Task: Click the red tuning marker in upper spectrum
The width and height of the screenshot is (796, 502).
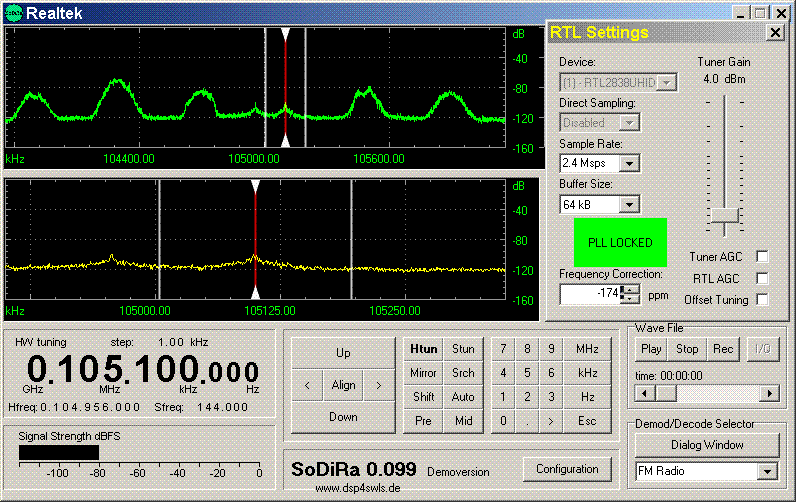Action: point(285,87)
